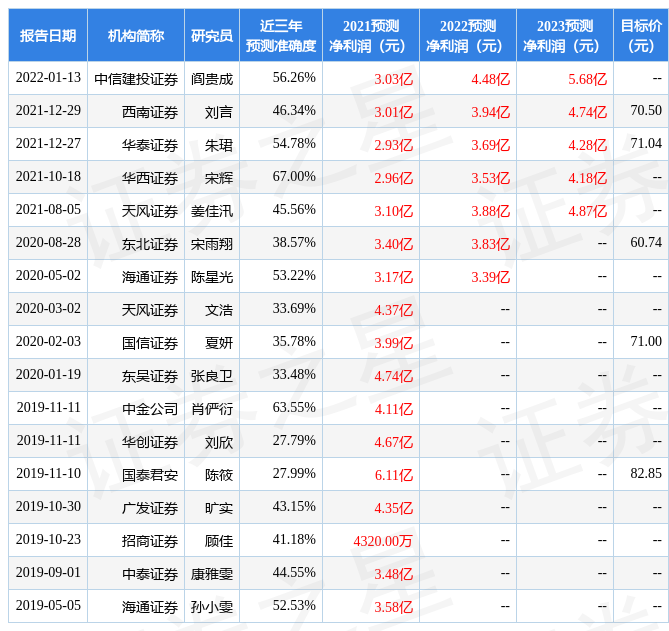Viewport: 669px width, 631px height.
Task: Click institution 东北证券
Action: pos(150,244)
